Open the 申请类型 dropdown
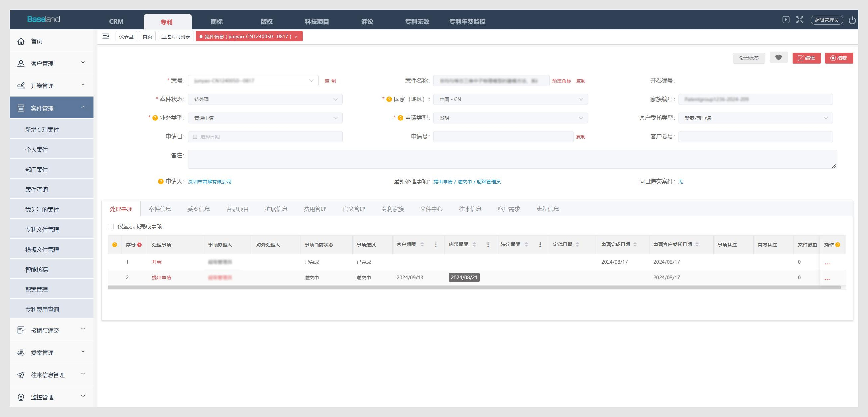The image size is (868, 417). (510, 118)
